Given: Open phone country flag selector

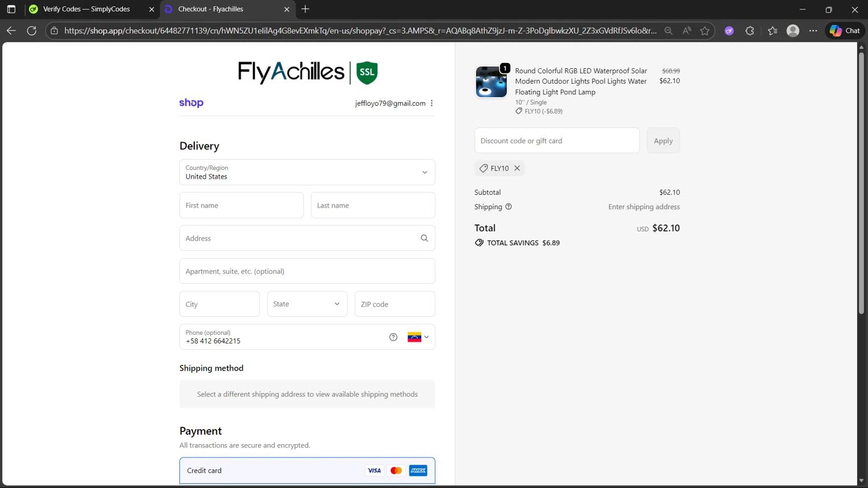Looking at the screenshot, I should point(418,337).
